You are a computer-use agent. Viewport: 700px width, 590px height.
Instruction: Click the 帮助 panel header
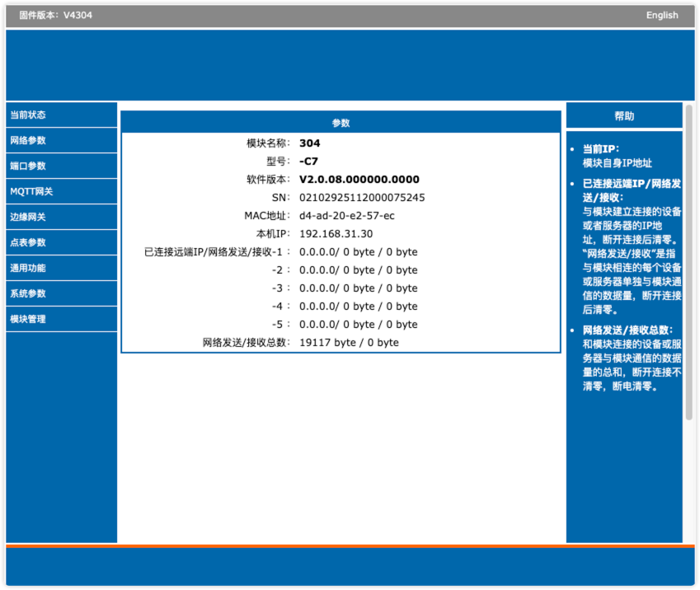point(624,116)
